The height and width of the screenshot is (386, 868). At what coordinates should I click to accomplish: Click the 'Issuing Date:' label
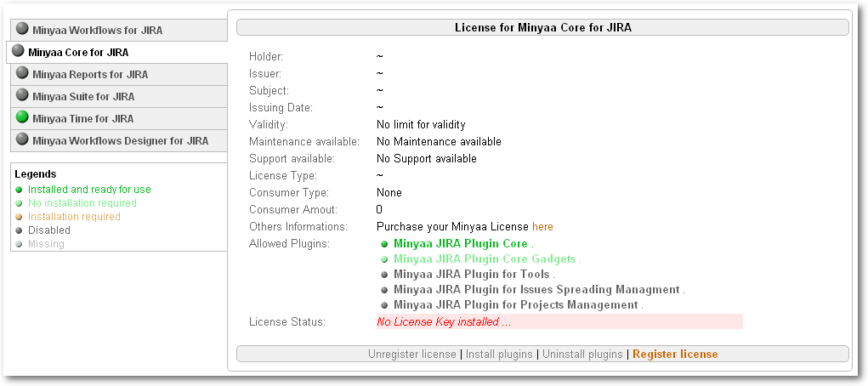point(281,107)
